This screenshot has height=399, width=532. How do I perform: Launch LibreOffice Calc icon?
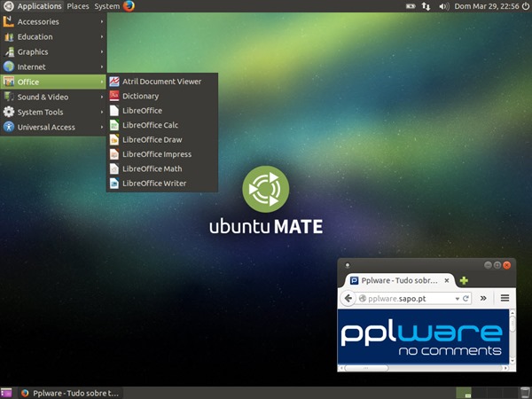click(x=114, y=125)
